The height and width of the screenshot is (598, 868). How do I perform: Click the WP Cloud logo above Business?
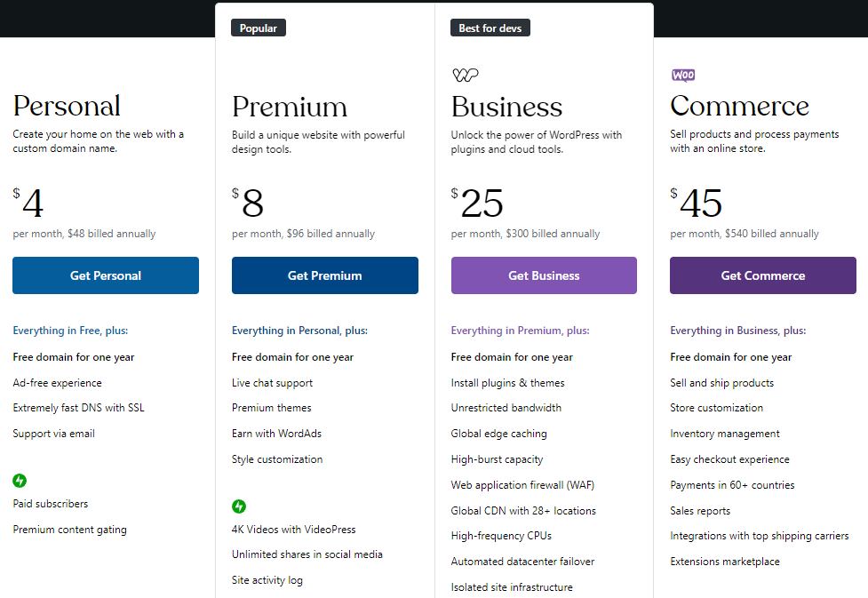[x=466, y=76]
